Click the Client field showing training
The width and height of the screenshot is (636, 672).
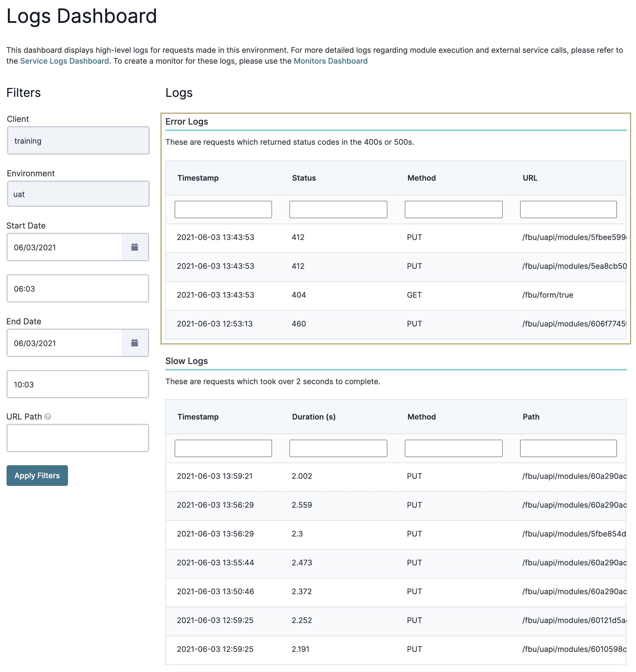click(x=78, y=141)
